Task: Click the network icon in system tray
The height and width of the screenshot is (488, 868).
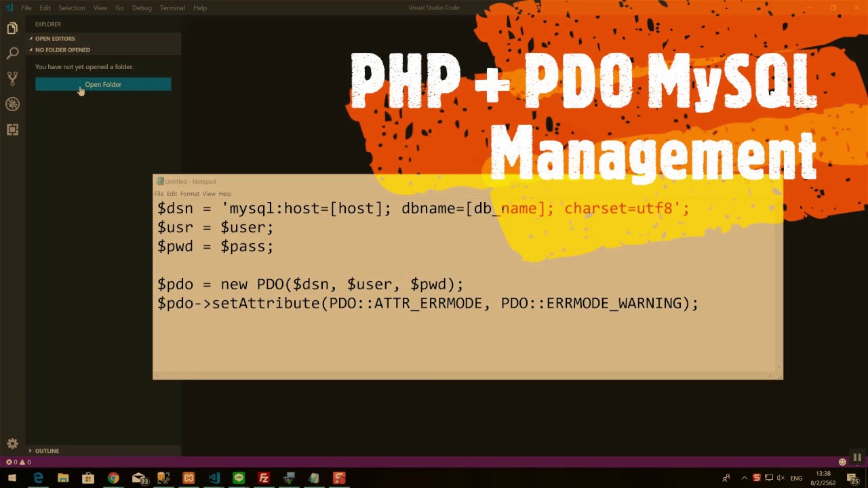Action: pyautogui.click(x=769, y=478)
